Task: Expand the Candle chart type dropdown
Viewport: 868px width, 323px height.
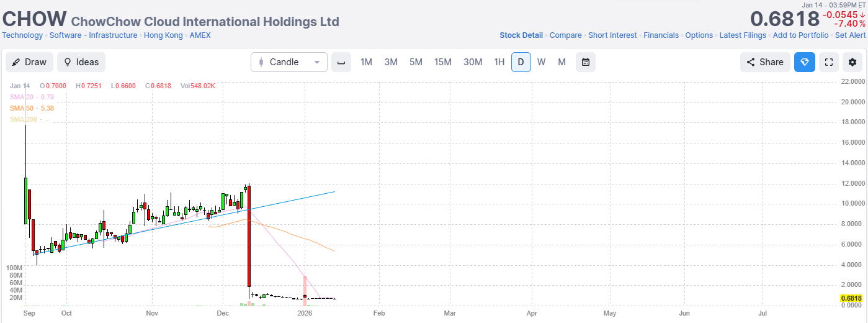Action: [x=289, y=62]
